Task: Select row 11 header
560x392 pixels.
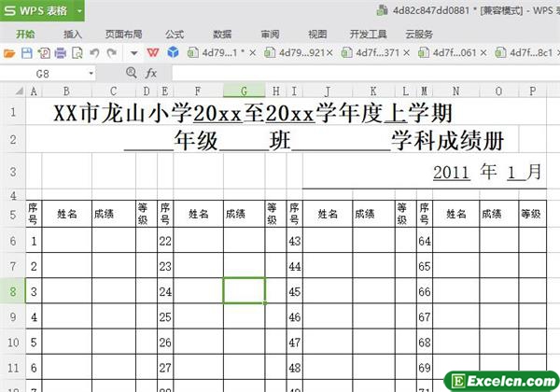Action: [13, 368]
